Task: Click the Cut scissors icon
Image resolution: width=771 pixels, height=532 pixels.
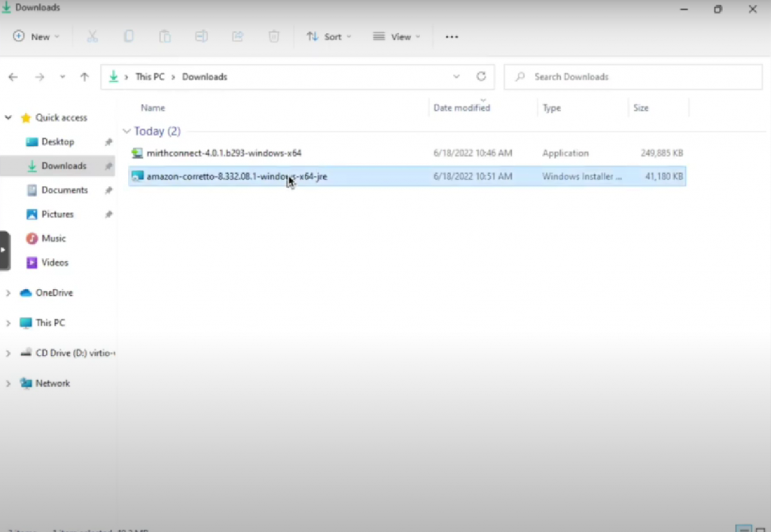Action: (93, 36)
